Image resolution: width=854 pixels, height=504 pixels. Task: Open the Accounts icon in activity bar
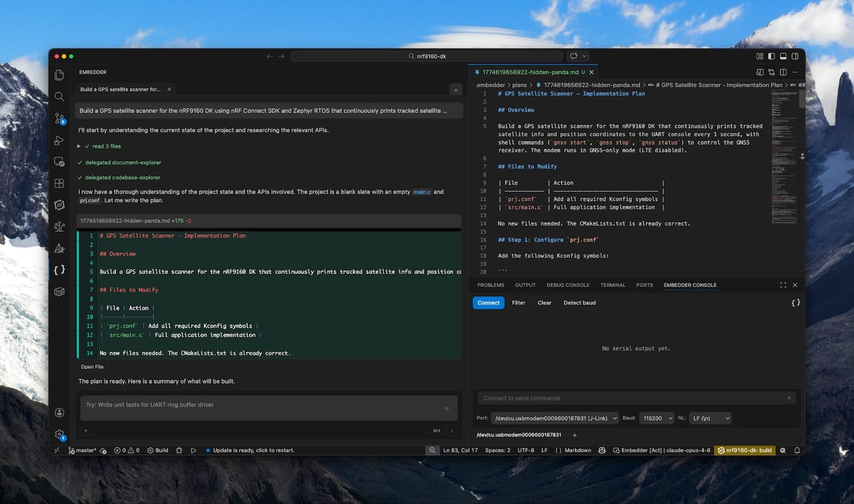pyautogui.click(x=59, y=413)
